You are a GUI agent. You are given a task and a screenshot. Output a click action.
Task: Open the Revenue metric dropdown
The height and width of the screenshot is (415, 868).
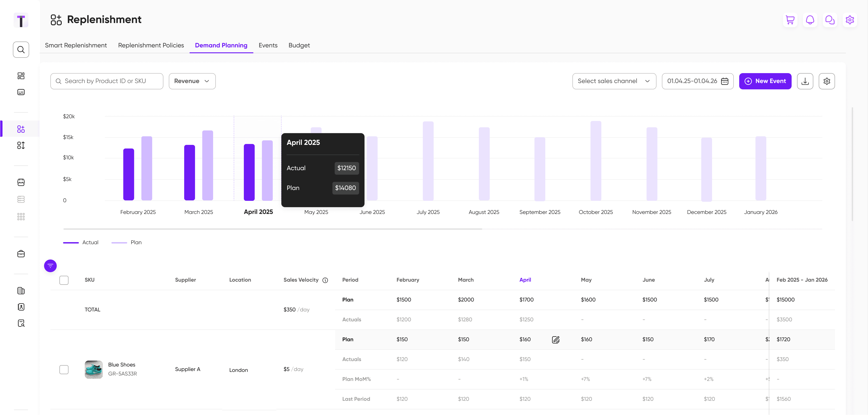pos(192,81)
